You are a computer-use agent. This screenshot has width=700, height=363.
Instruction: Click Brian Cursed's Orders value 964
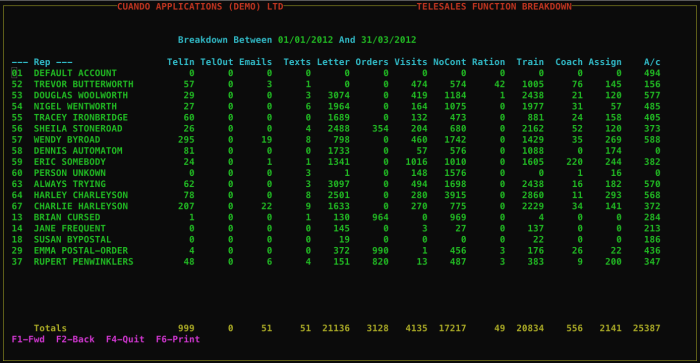[381, 217]
